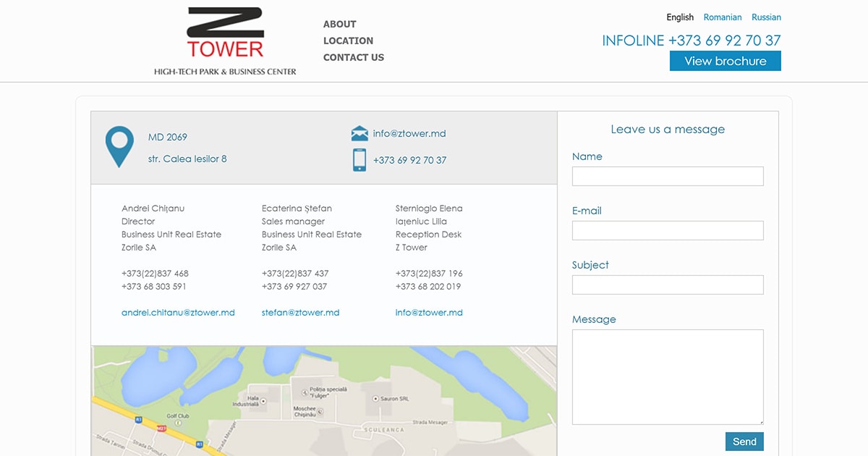Screen dimensions: 868x456
Task: Switch language to Russian
Action: pos(766,17)
